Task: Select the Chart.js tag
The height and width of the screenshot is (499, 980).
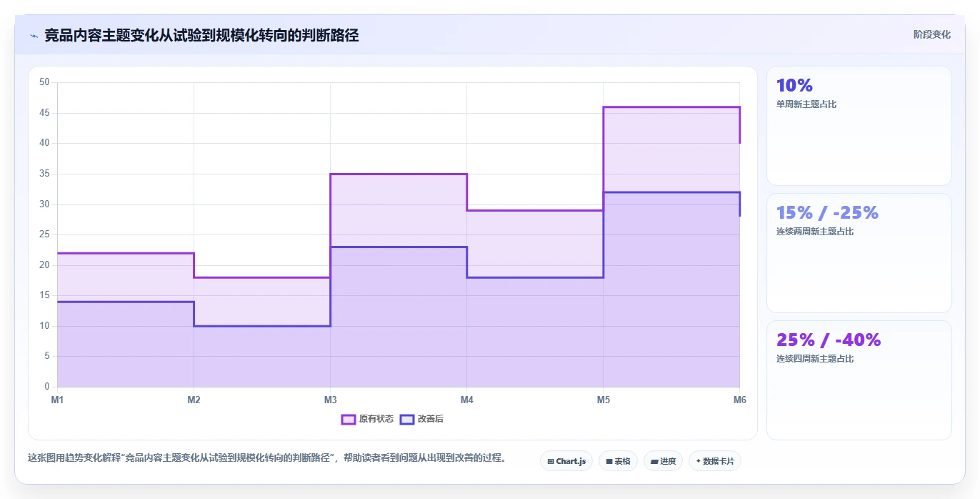Action: (x=566, y=461)
